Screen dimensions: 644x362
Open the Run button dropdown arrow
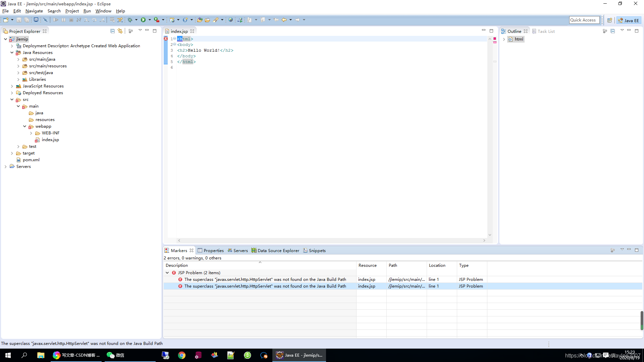click(x=150, y=20)
